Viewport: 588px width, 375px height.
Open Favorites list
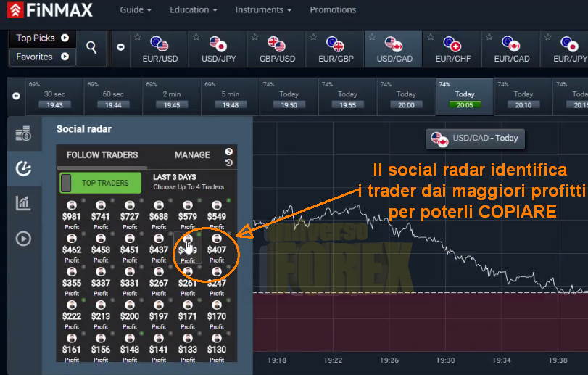click(x=42, y=57)
